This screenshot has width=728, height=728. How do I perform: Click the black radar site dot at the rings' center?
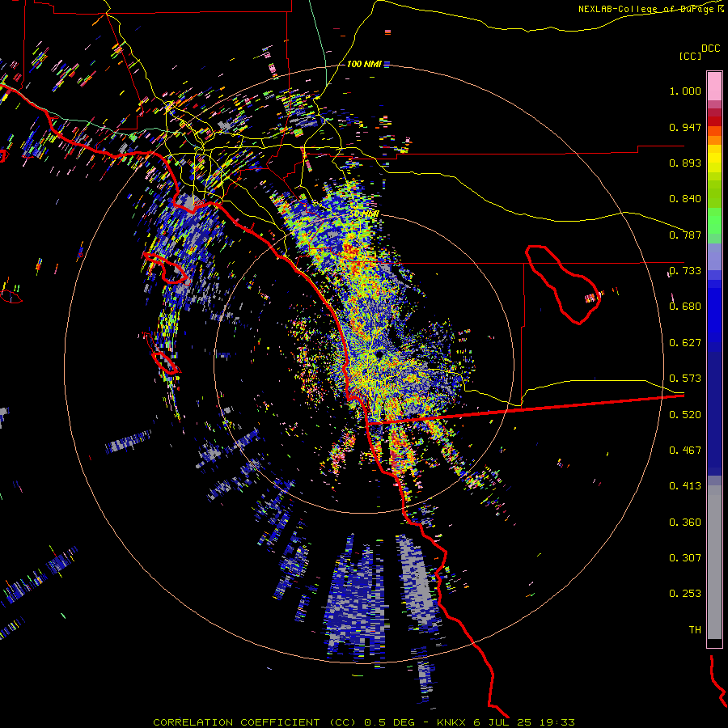pyautogui.click(x=379, y=354)
